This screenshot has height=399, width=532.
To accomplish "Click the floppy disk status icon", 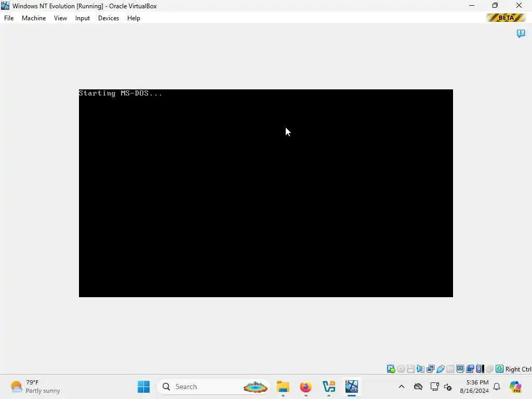I will coord(410,369).
